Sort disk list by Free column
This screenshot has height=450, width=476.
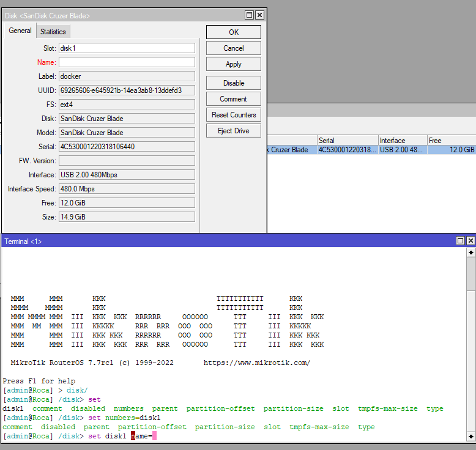[x=452, y=141]
